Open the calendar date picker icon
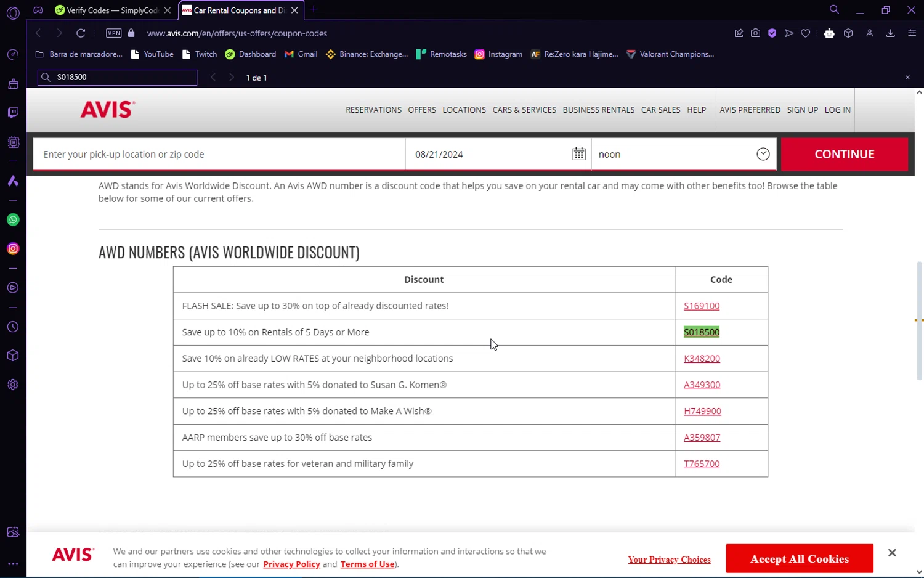The image size is (924, 578). point(579,154)
